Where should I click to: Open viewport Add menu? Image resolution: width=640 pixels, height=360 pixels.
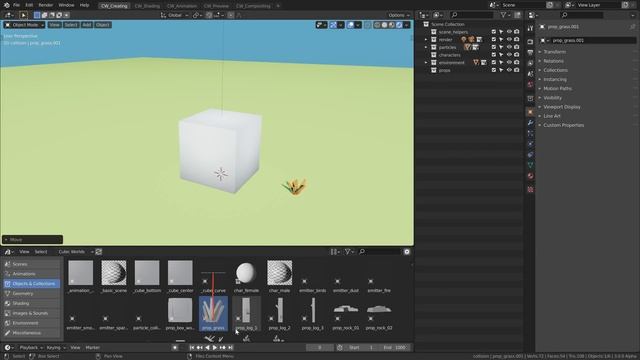[87, 25]
